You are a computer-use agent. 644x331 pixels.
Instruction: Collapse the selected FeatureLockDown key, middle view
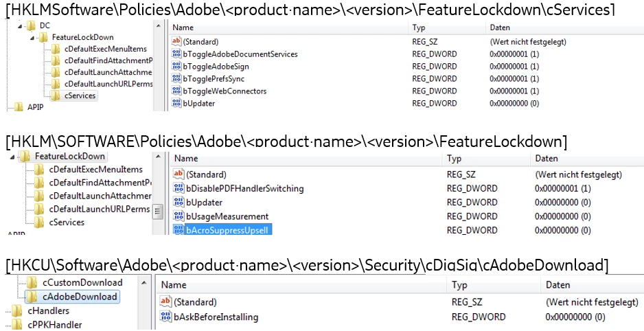12,157
